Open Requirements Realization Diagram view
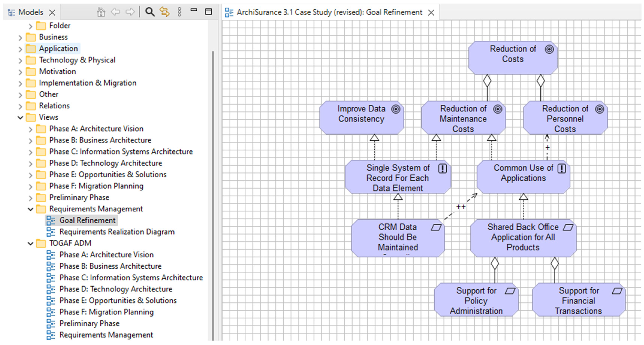 [x=117, y=232]
